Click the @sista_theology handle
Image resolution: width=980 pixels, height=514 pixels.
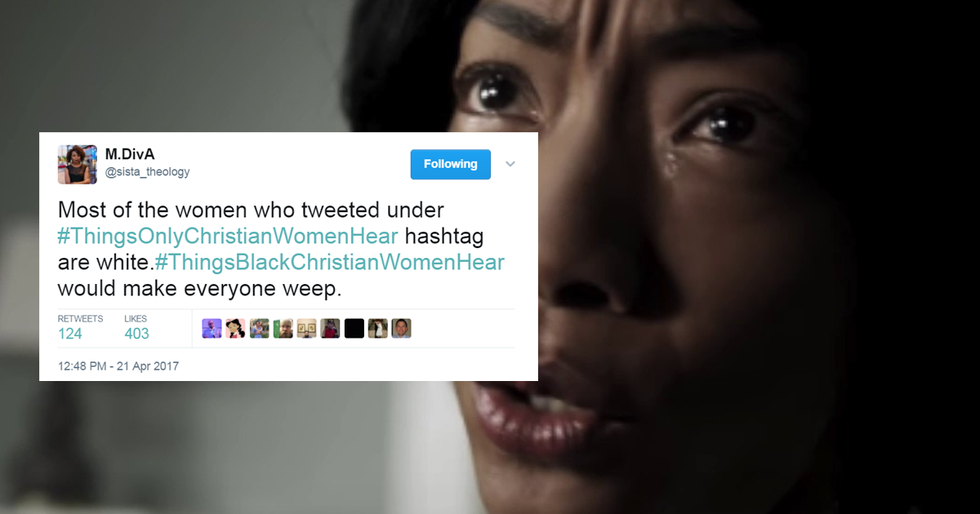147,171
